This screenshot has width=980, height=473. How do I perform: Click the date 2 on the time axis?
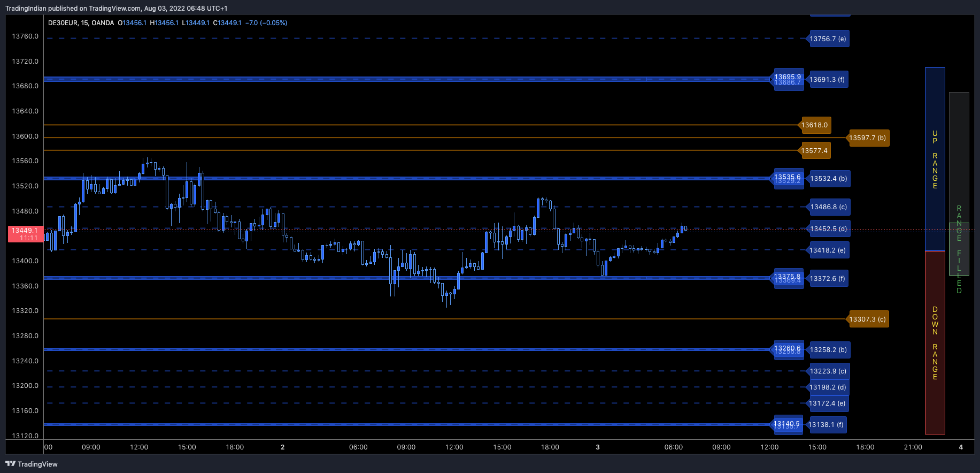pyautogui.click(x=282, y=447)
